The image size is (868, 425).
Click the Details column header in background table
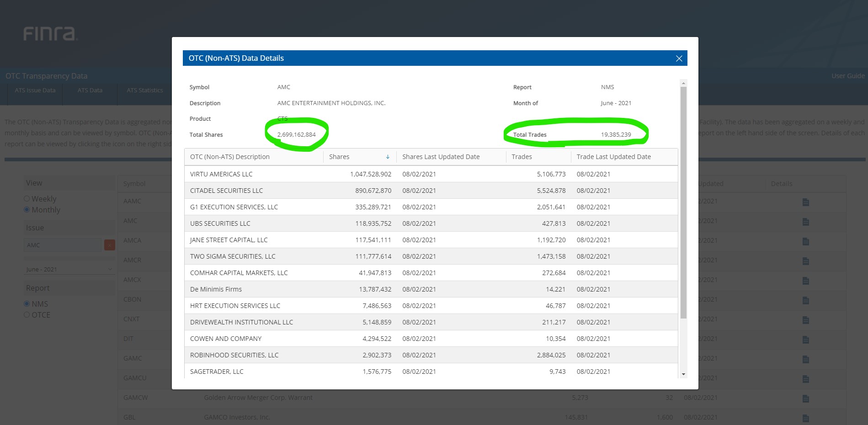(782, 184)
